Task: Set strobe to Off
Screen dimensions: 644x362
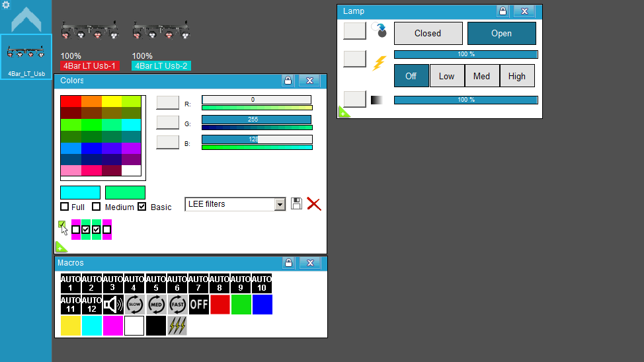Action: [x=411, y=76]
